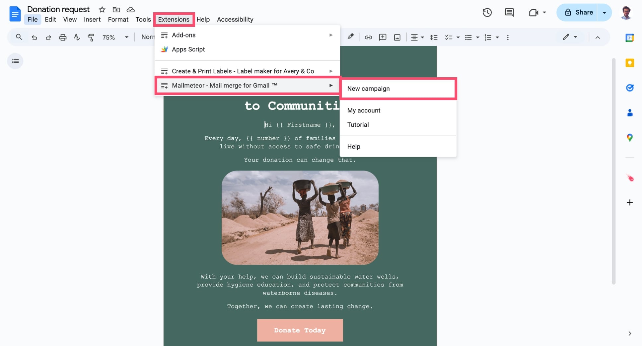Screen dimensions: 644x346
Task: Open the Format menu
Action: 118,19
